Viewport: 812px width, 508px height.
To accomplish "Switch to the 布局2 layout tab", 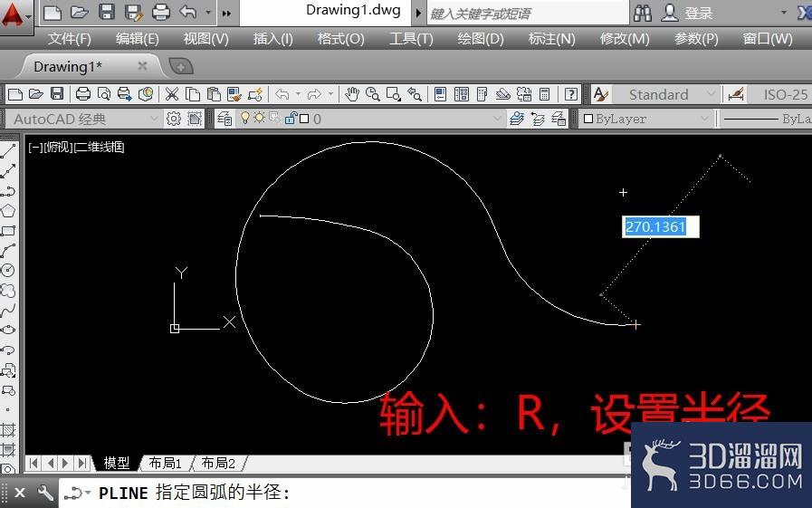I will point(218,463).
